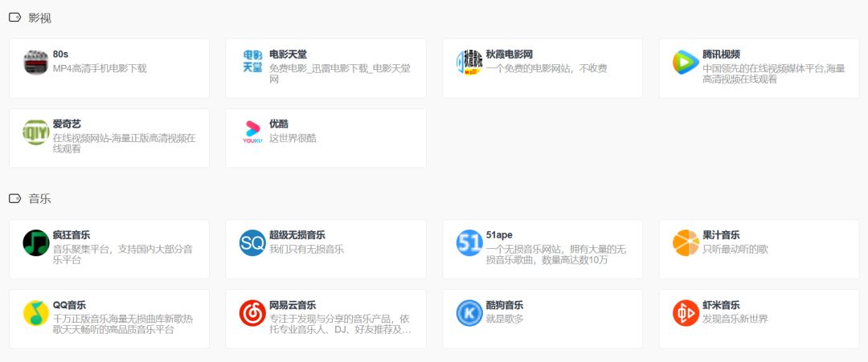Click the 网易云音乐 red logo icon
This screenshot has height=362, width=868.
point(252,313)
